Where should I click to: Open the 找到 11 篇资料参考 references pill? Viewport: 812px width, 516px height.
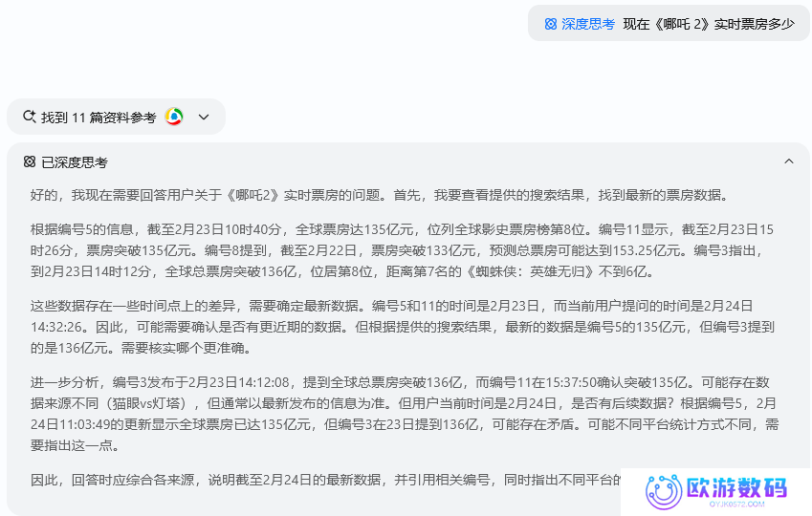point(116,117)
